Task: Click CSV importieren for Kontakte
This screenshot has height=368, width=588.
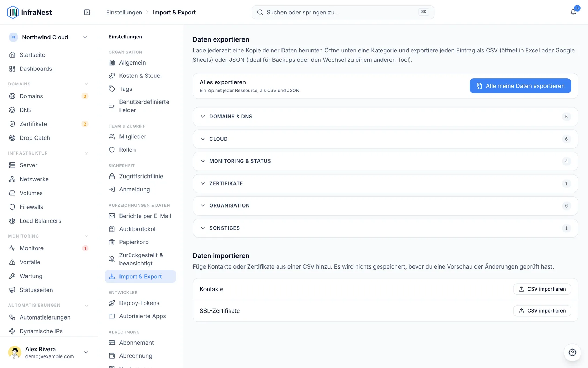Action: coord(542,289)
